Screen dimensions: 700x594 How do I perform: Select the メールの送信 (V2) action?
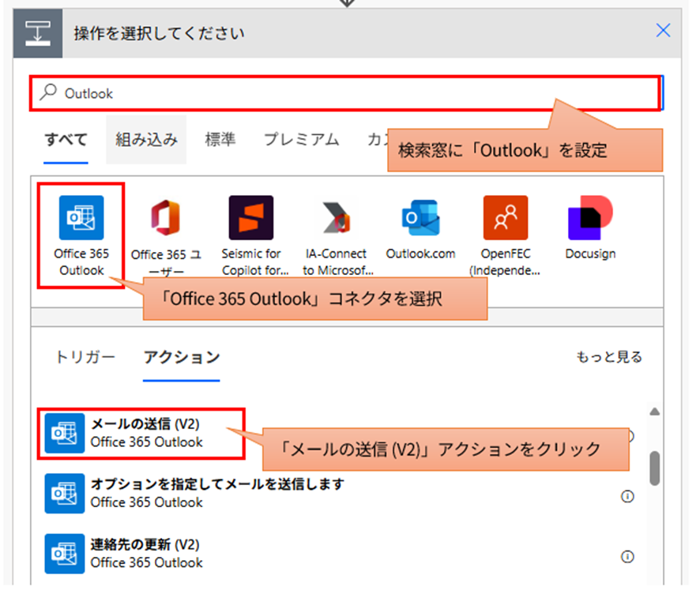pyautogui.click(x=134, y=431)
